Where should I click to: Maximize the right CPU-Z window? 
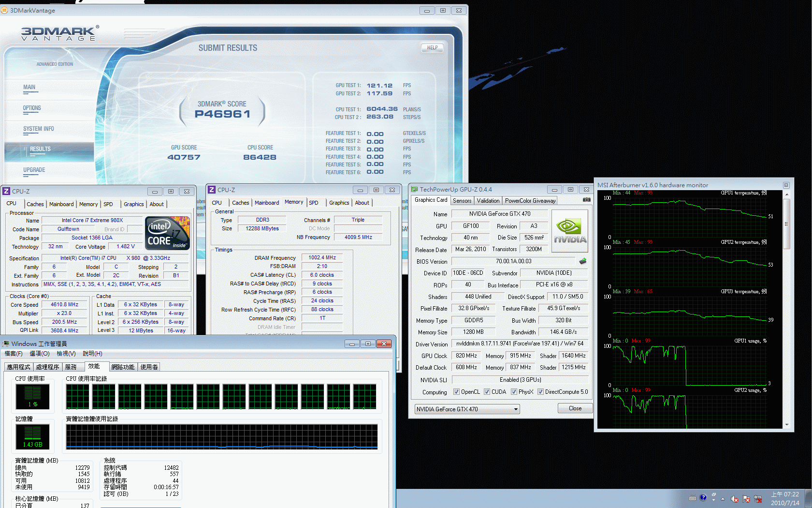pyautogui.click(x=376, y=190)
